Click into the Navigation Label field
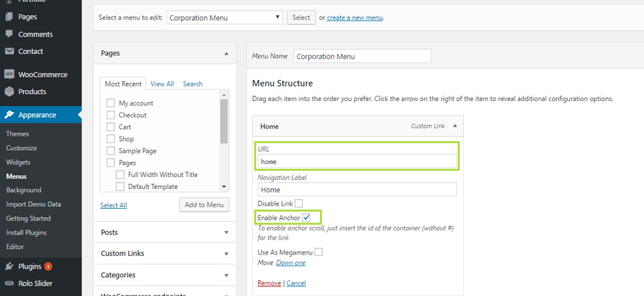644x296 pixels. tap(357, 189)
